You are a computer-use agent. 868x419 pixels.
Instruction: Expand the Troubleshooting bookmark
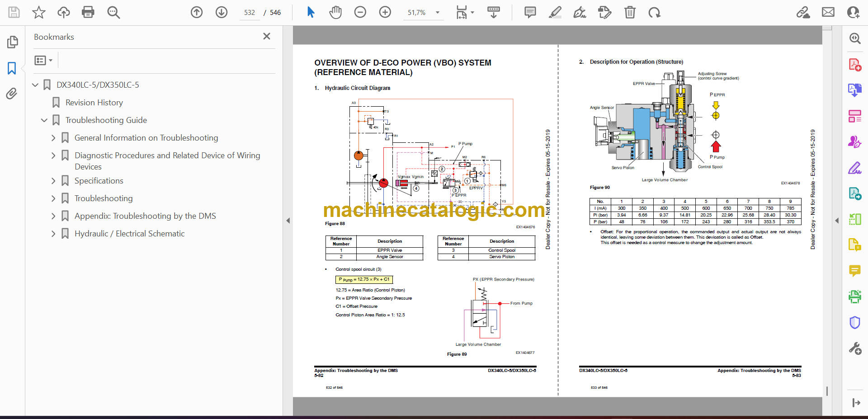pos(53,198)
